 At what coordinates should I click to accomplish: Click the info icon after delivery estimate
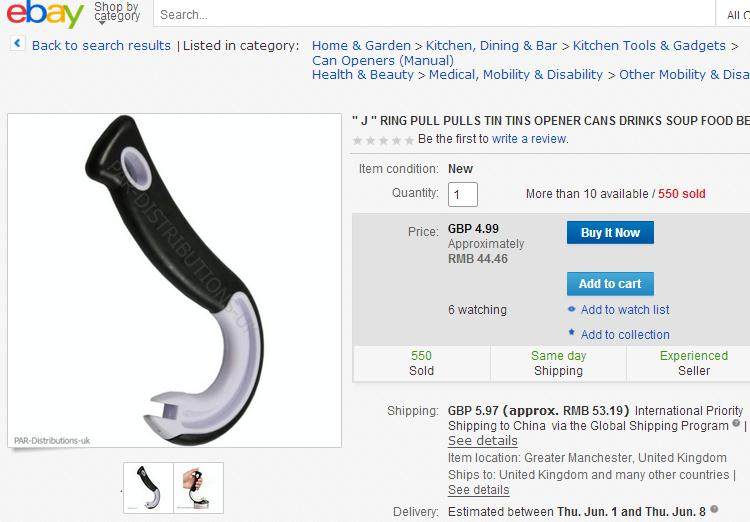pos(714,509)
